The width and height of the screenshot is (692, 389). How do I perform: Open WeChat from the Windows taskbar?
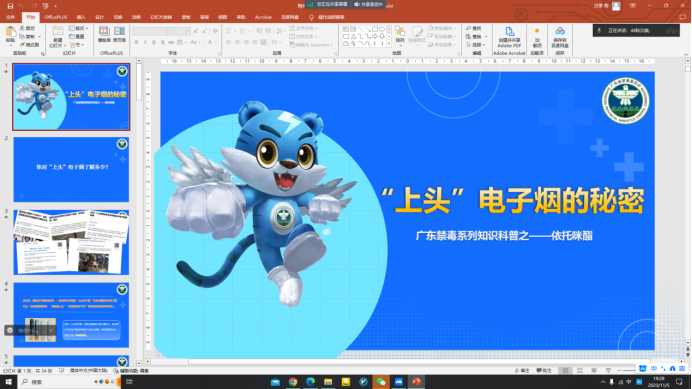pyautogui.click(x=381, y=381)
